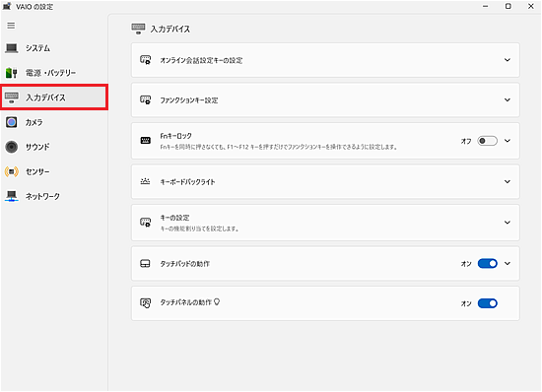Image resolution: width=542 pixels, height=392 pixels.
Task: Click the キーの機能割り当てを設定します description
Action: pyautogui.click(x=199, y=229)
